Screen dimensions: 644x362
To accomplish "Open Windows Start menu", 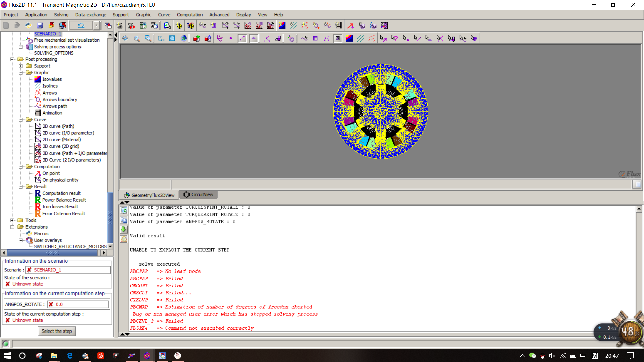I will tap(7, 356).
